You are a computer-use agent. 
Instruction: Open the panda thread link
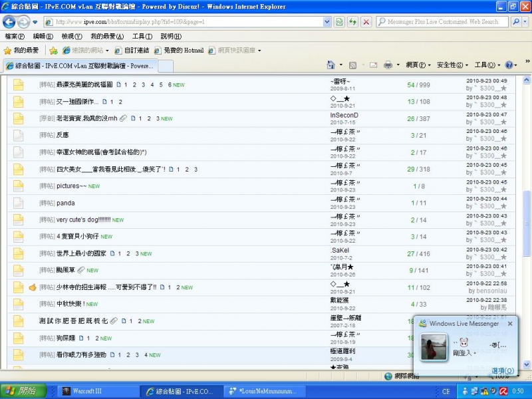tap(65, 203)
